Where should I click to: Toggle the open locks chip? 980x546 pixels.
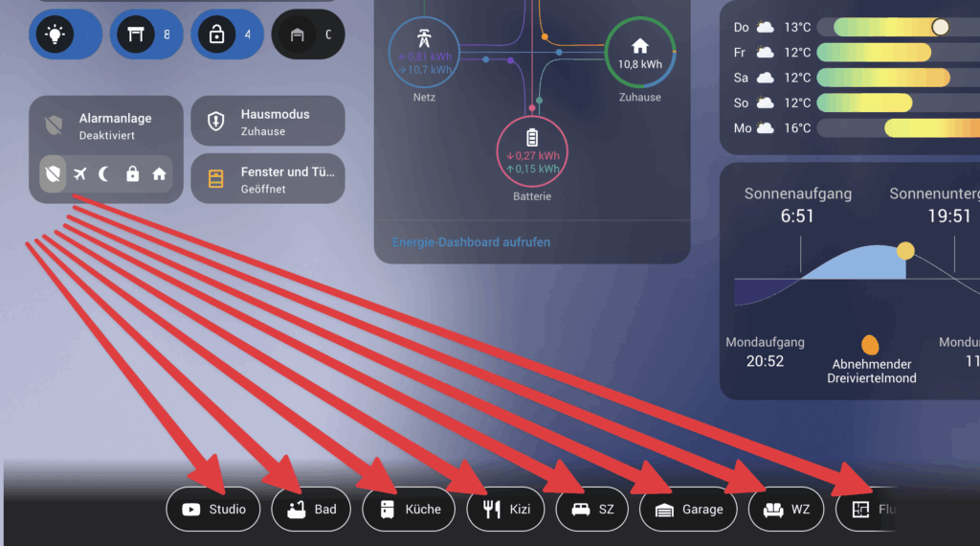click(x=227, y=35)
